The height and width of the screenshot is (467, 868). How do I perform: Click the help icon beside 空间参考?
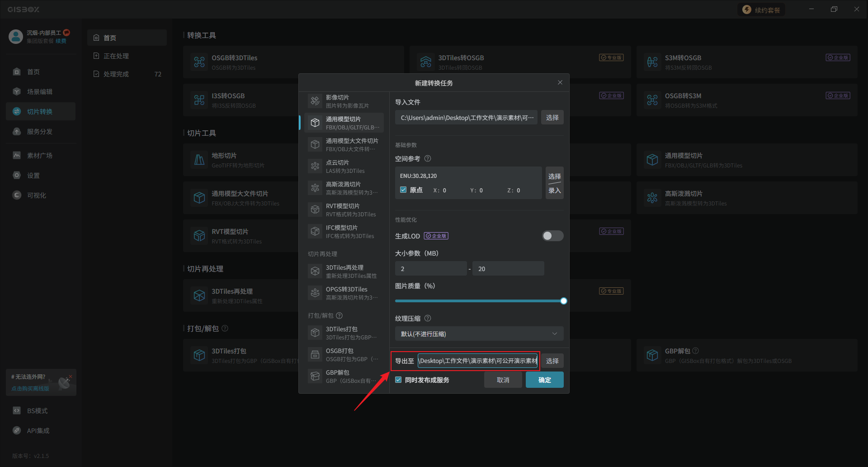[x=428, y=159]
